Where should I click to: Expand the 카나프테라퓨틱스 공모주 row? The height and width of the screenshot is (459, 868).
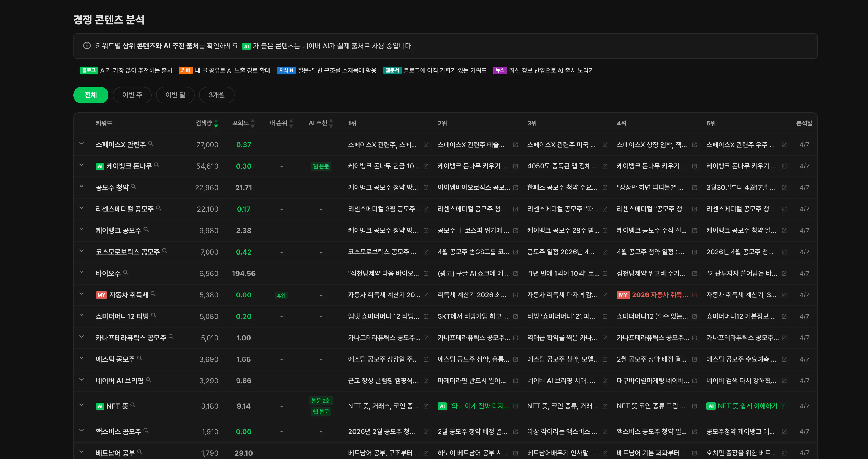82,337
